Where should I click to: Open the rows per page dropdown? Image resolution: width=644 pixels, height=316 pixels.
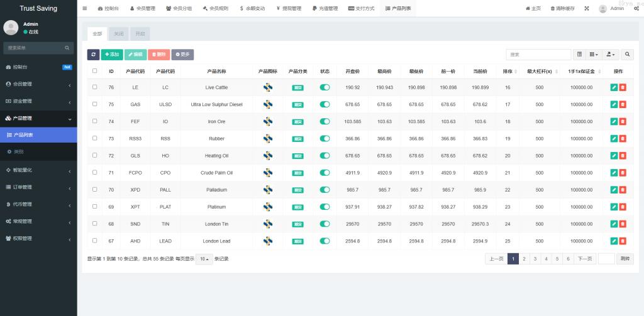[204, 259]
